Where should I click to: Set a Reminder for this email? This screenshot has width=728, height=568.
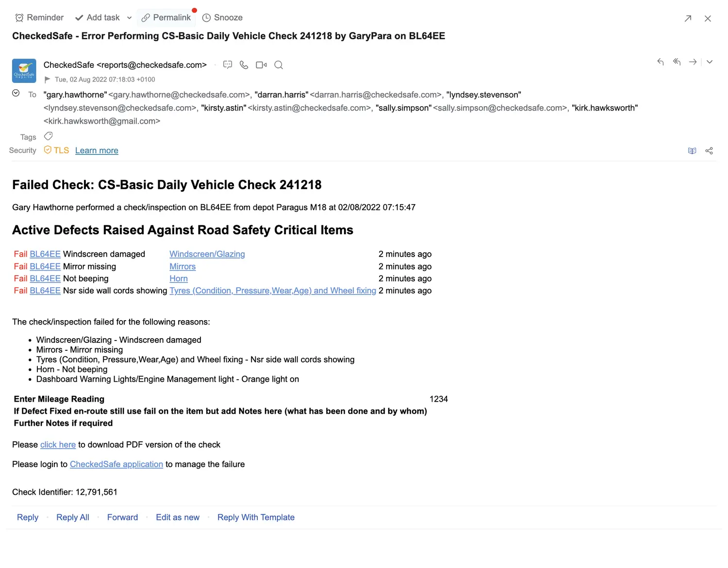[40, 18]
